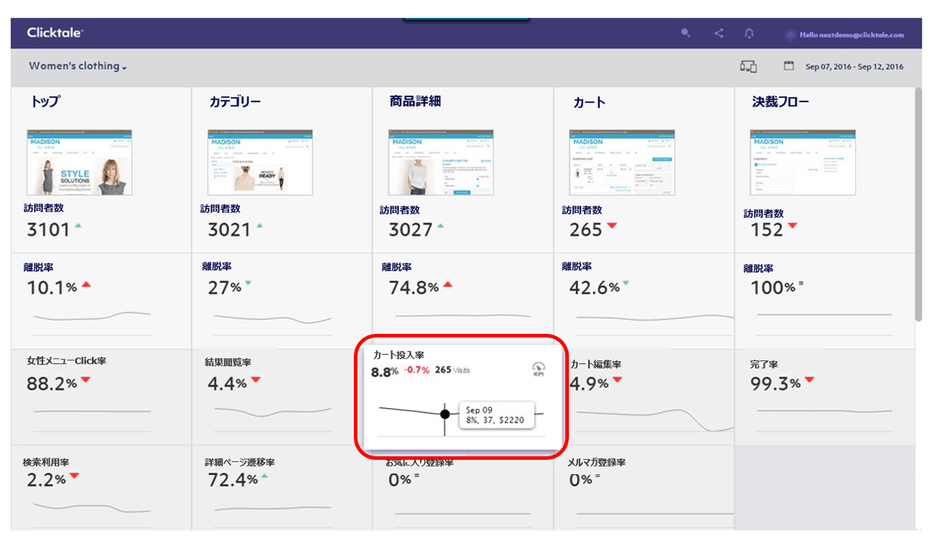Click the KPI gauge icon in カート投入率 card
940x554 pixels.
tap(538, 368)
